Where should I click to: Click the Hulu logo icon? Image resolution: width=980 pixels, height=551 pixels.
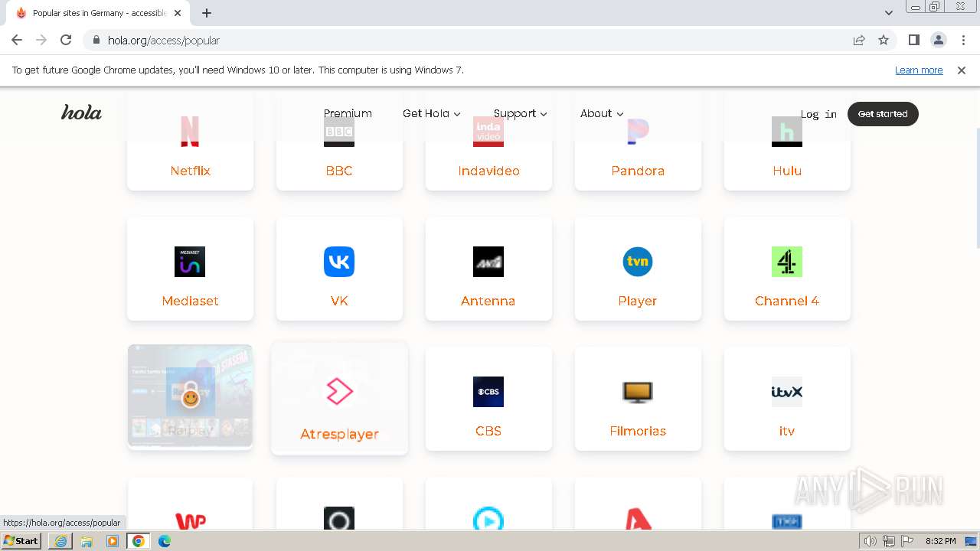(x=787, y=132)
